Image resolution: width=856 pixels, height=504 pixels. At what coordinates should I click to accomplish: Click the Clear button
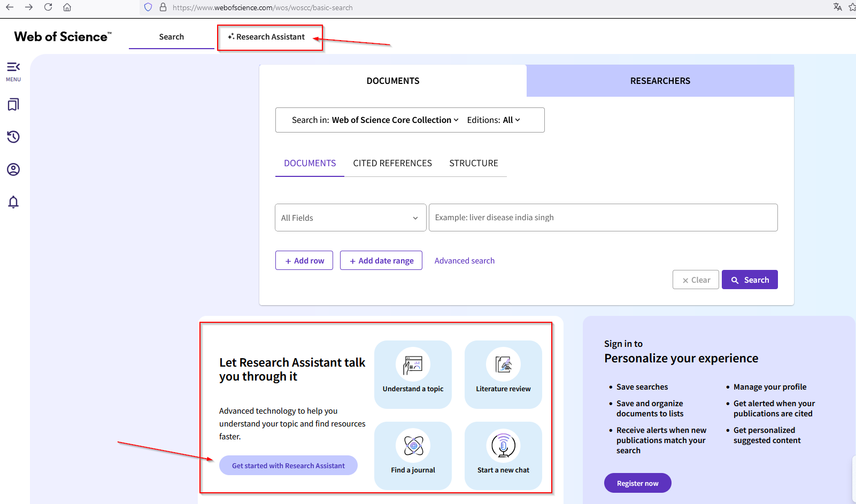click(x=696, y=280)
